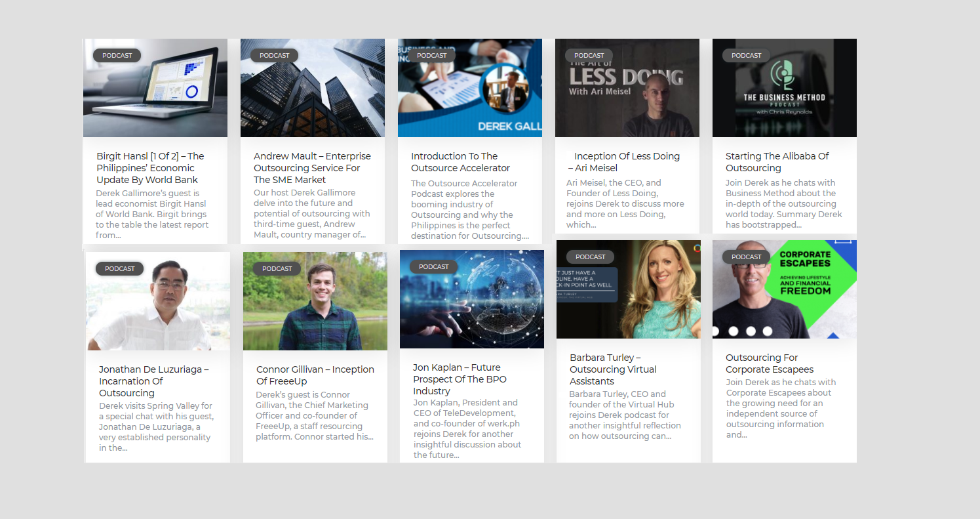980x519 pixels.
Task: Click excerpt starting "Our host Derek Gallimore delve"
Action: (312, 214)
